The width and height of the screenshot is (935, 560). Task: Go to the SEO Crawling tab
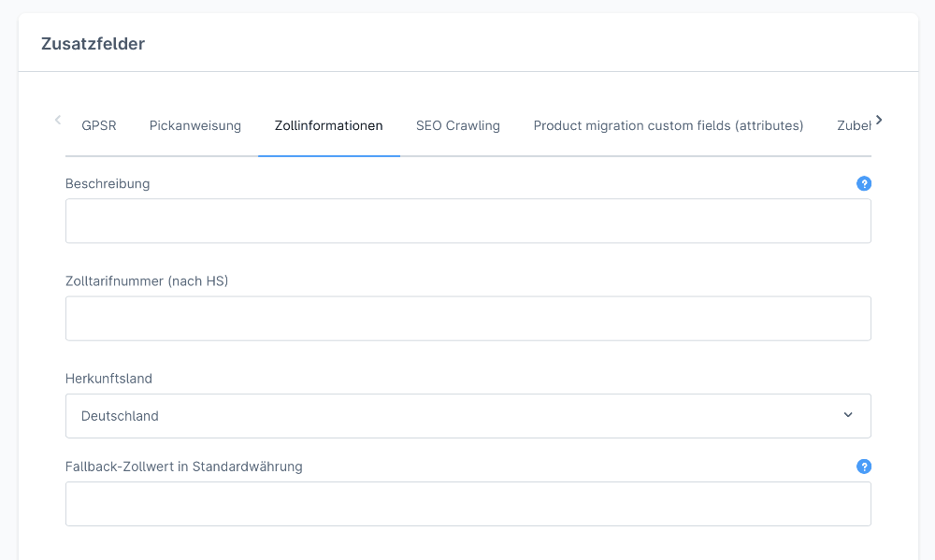point(458,125)
